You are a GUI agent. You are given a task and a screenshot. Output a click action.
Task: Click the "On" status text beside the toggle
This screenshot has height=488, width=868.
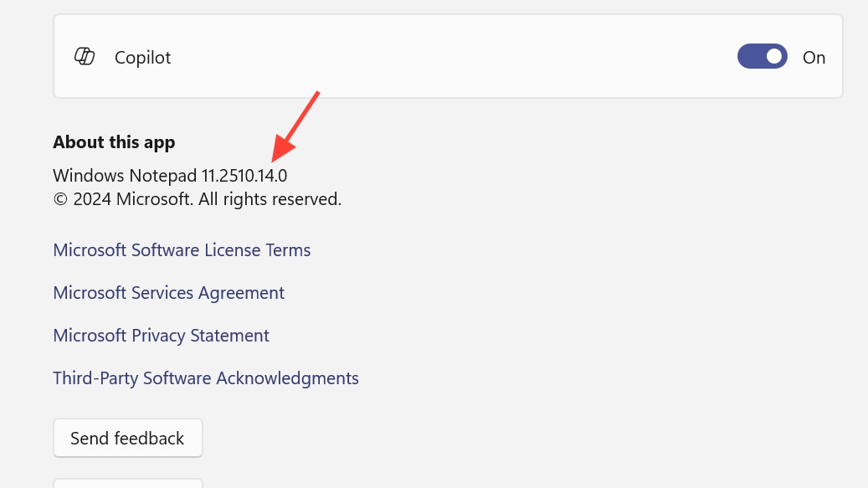[x=814, y=58]
